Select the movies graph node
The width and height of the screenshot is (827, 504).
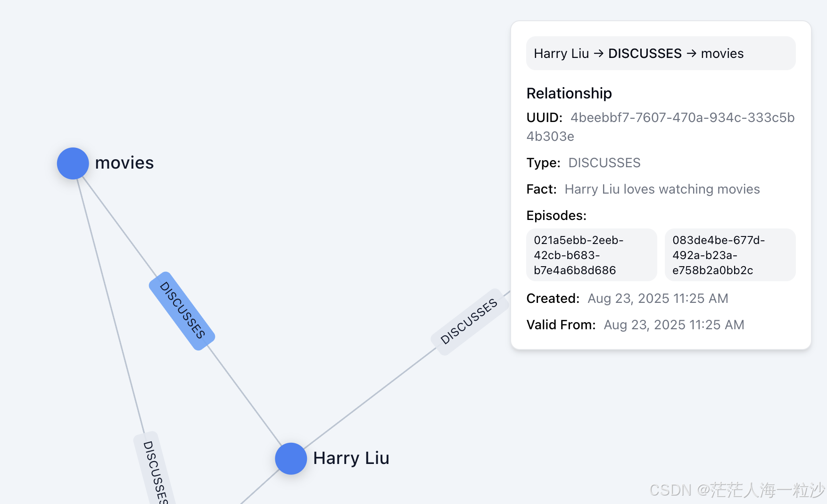click(x=72, y=163)
